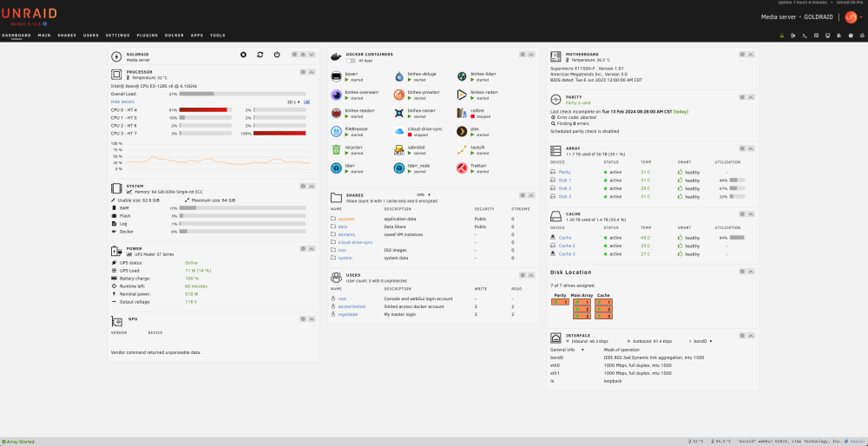Go to the Shares tab
The image size is (868, 446).
[67, 36]
